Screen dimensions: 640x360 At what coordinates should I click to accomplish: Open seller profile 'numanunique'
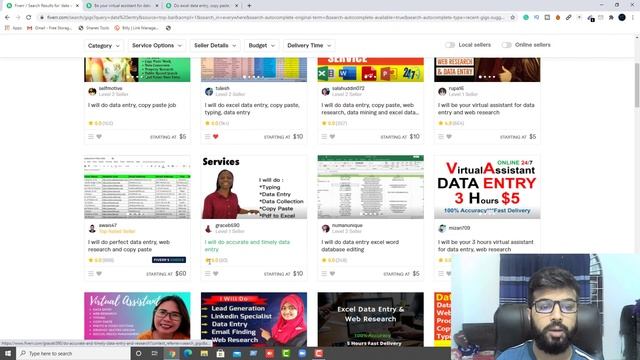347,225
